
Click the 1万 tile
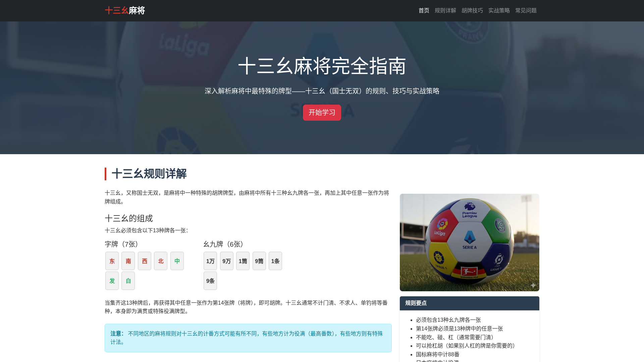210,261
